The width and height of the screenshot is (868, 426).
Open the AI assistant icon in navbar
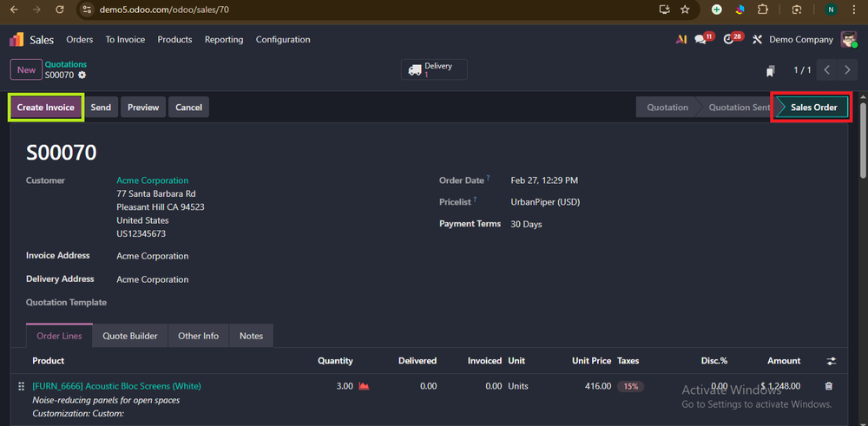tap(681, 40)
